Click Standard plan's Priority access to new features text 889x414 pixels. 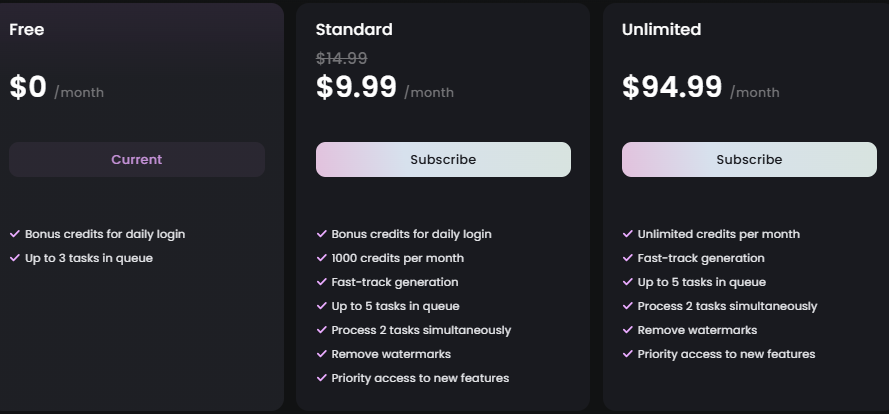pyautogui.click(x=420, y=378)
